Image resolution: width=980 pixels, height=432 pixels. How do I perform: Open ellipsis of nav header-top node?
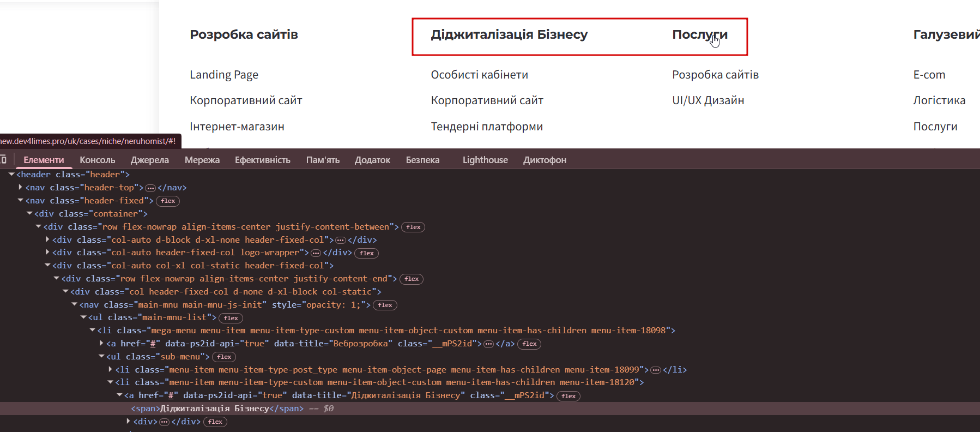tap(151, 188)
